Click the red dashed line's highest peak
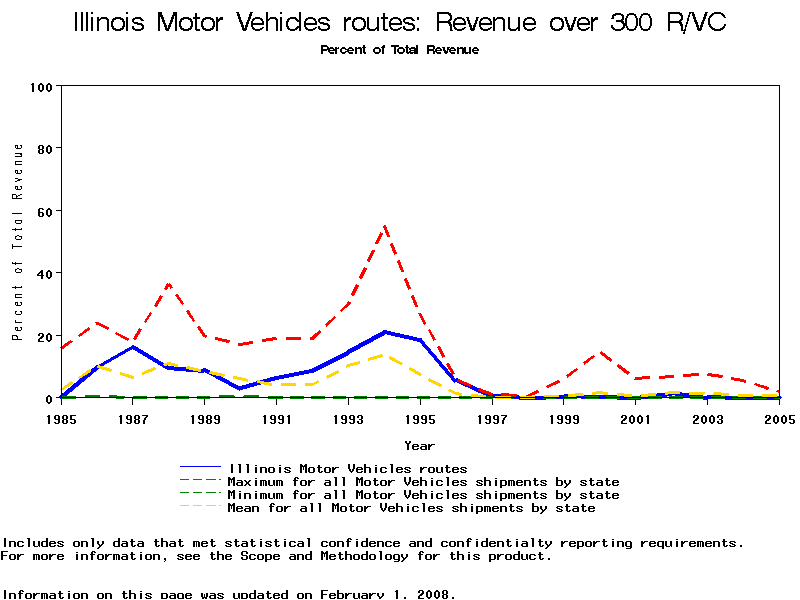 tap(384, 227)
